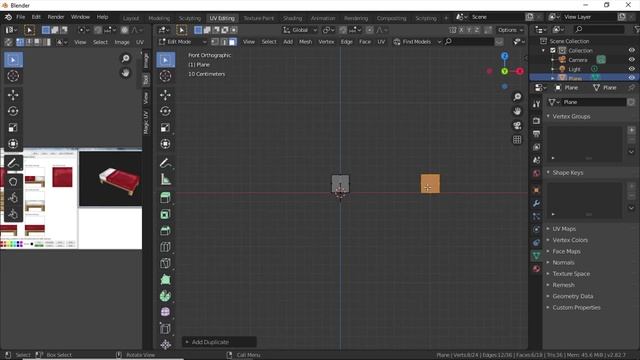Click the pan hand icon in 3D viewport
This screenshot has width=640, height=360.
[x=517, y=111]
